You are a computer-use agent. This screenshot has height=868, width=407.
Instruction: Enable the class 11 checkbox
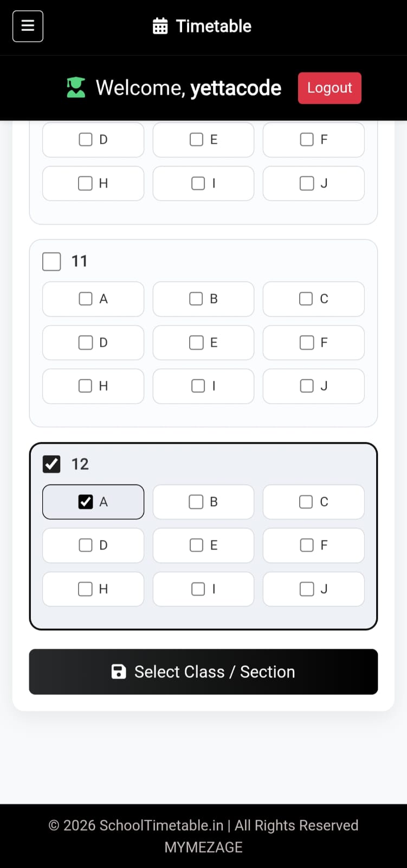click(x=51, y=261)
